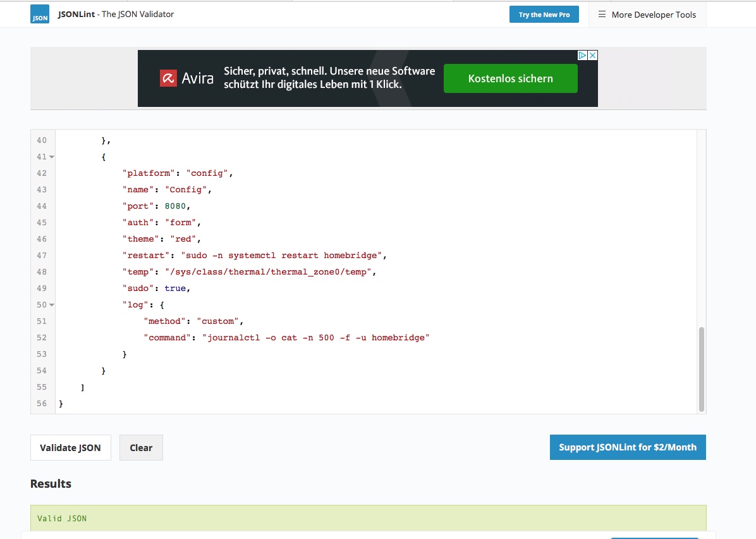
Task: Click the hamburger icon beside More Developer Tools
Action: [602, 15]
